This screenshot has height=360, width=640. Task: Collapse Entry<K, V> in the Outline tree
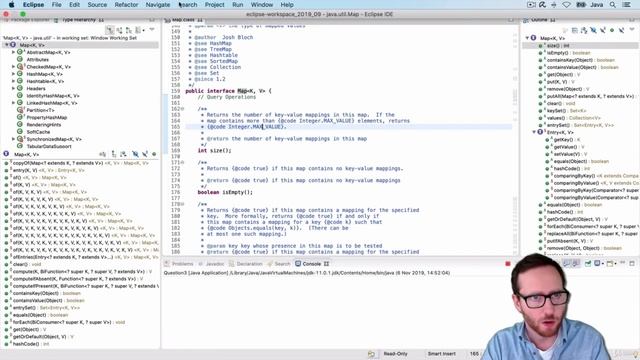[534, 132]
